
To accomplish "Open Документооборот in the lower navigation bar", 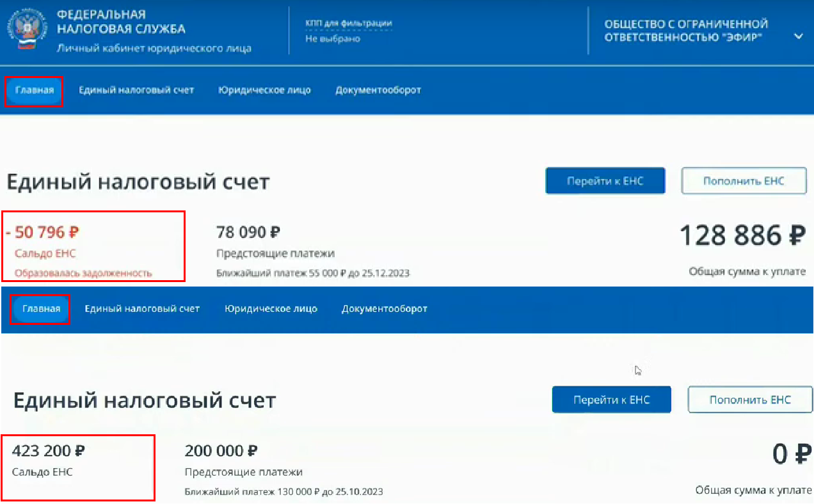I will (385, 309).
